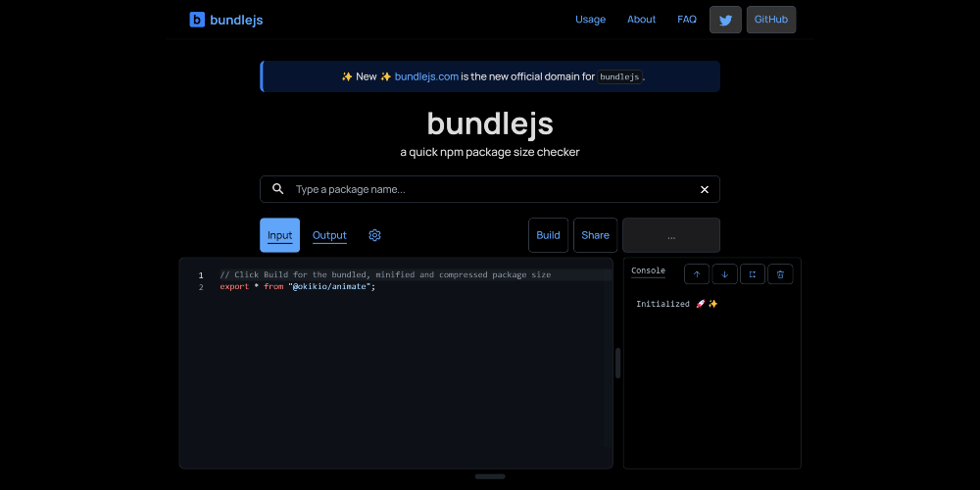
Task: Click the bundlejs header brand text
Action: point(236,20)
